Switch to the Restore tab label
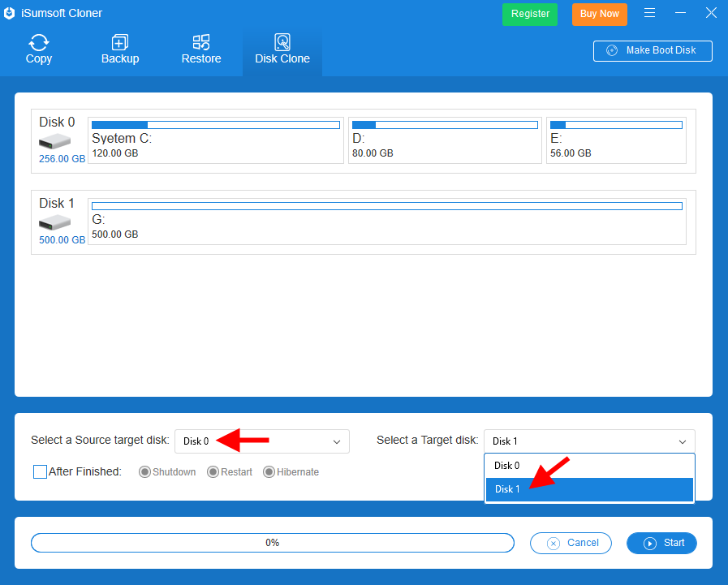The height and width of the screenshot is (585, 728). (x=201, y=59)
